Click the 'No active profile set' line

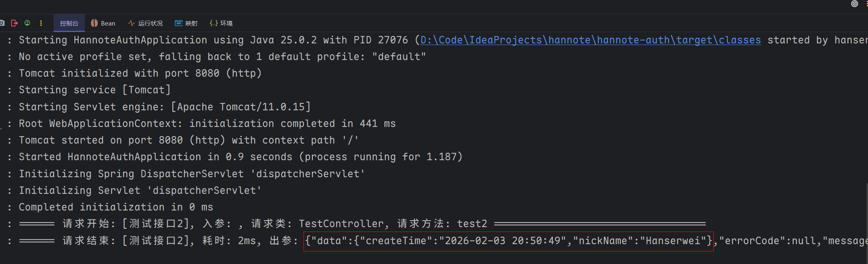point(222,57)
